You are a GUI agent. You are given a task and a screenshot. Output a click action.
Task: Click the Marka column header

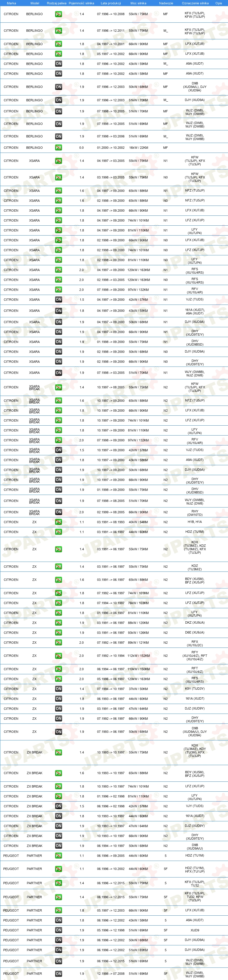pos(11,3)
